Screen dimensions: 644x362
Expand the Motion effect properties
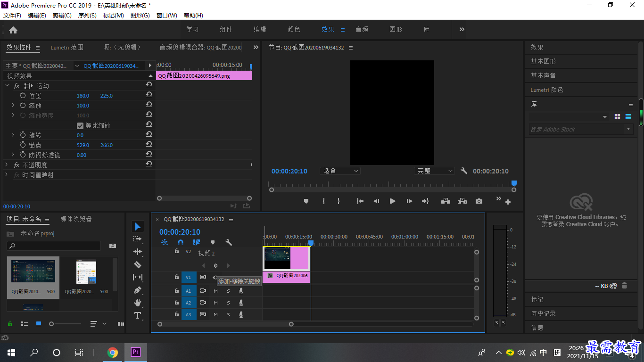tap(7, 86)
